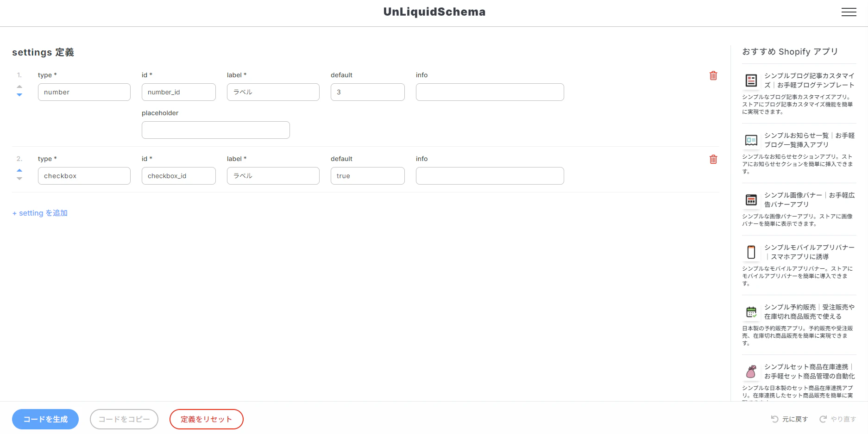Open シンプル予約販売 app link
The width and height of the screenshot is (868, 434).
pyautogui.click(x=809, y=312)
